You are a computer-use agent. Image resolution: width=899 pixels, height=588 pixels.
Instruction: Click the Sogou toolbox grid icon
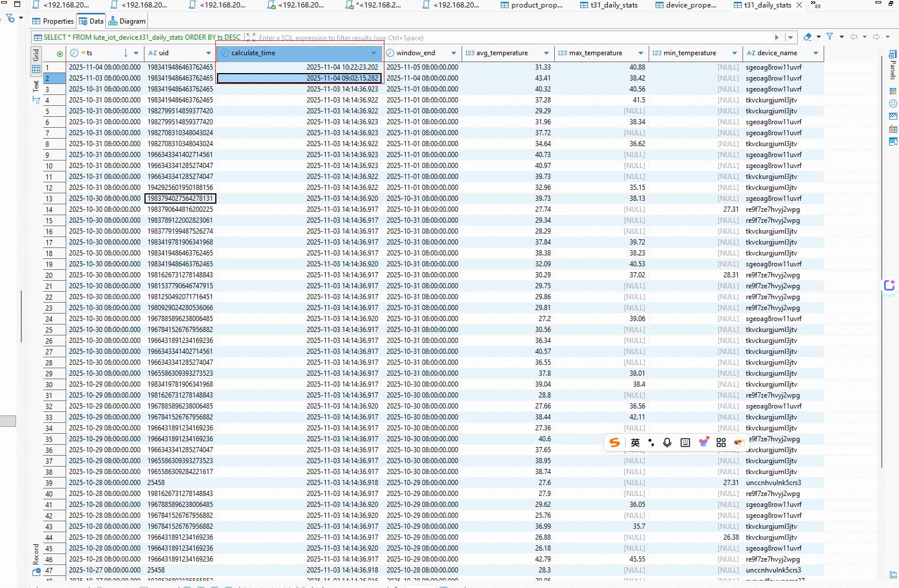pyautogui.click(x=721, y=442)
